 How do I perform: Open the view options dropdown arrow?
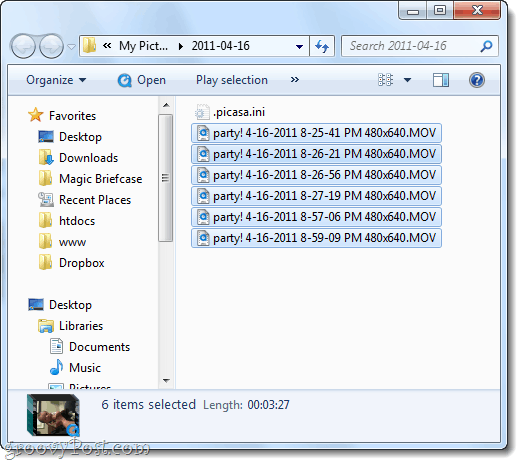(407, 80)
